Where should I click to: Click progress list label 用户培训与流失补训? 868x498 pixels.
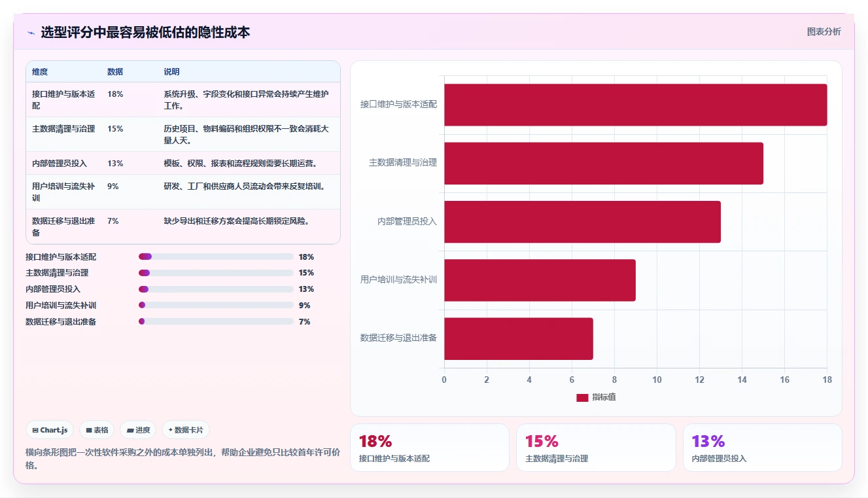point(61,306)
